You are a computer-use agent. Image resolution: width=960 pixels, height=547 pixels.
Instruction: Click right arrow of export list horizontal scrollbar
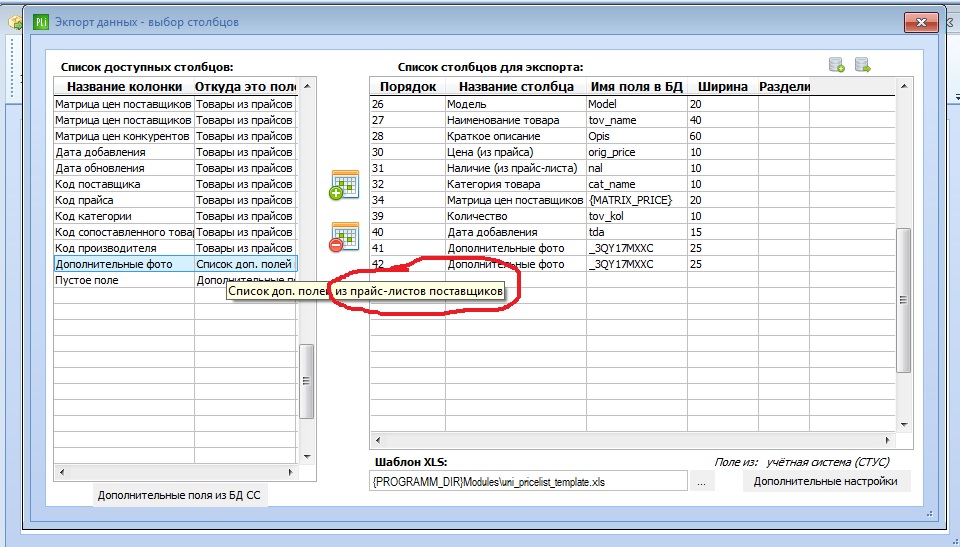(x=888, y=440)
